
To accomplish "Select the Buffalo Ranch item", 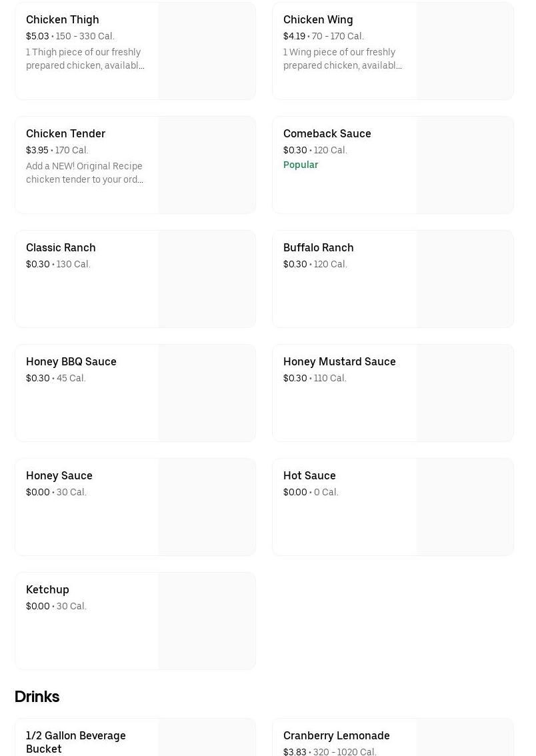I will tap(393, 279).
